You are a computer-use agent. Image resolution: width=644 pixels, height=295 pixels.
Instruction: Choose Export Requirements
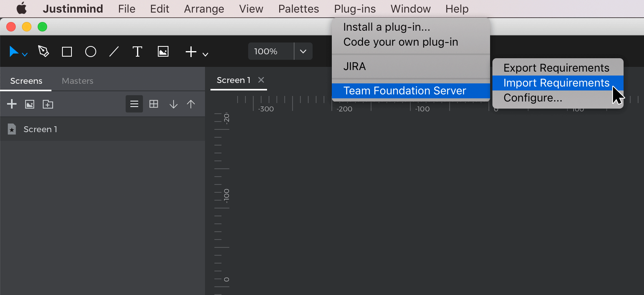coord(558,68)
